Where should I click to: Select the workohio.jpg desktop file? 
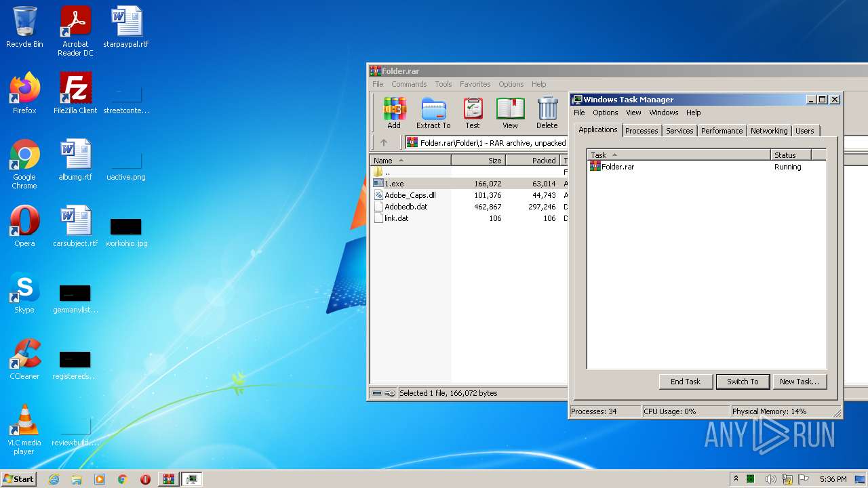[126, 231]
